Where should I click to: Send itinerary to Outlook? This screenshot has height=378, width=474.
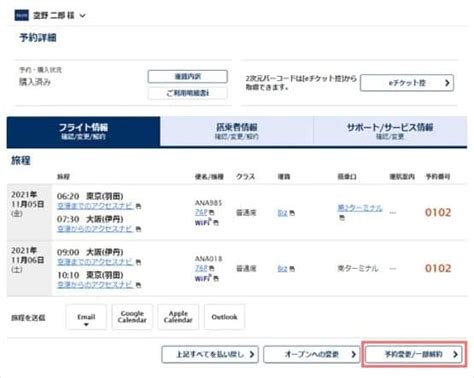[224, 317]
